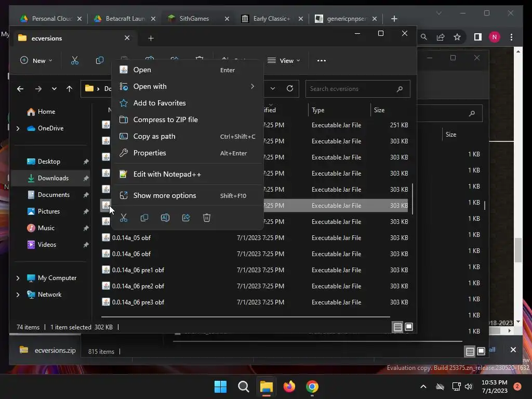The image size is (532, 399).
Task: Open the See more ellipsis menu
Action: [321, 61]
